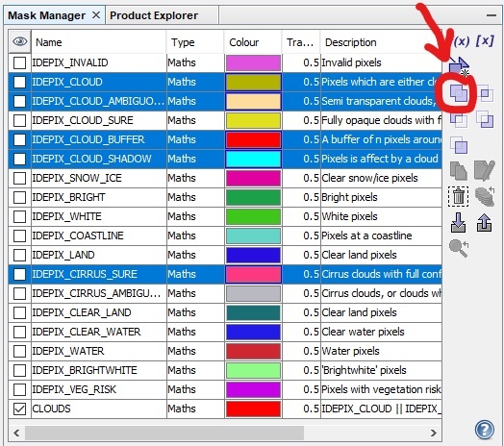
Task: Click the mask difference icon
Action: pyautogui.click(x=459, y=120)
